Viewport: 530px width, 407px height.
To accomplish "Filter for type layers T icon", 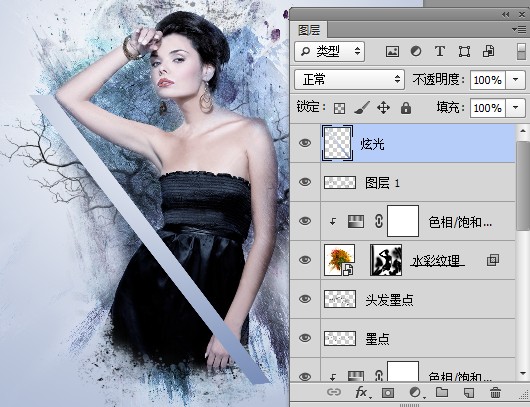I will (439, 51).
